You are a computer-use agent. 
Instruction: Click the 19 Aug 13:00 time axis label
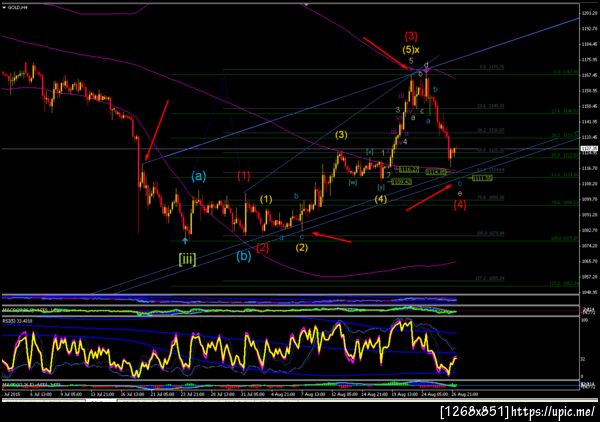[404, 394]
